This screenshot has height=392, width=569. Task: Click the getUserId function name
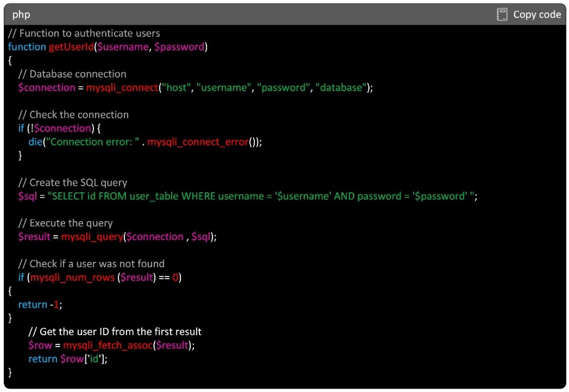tap(71, 47)
